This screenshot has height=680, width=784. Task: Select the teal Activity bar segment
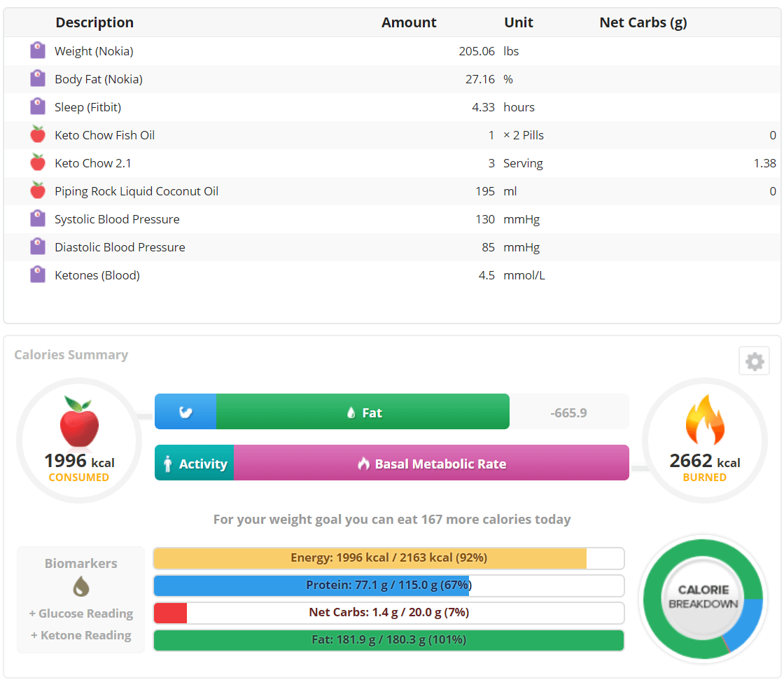(x=195, y=463)
